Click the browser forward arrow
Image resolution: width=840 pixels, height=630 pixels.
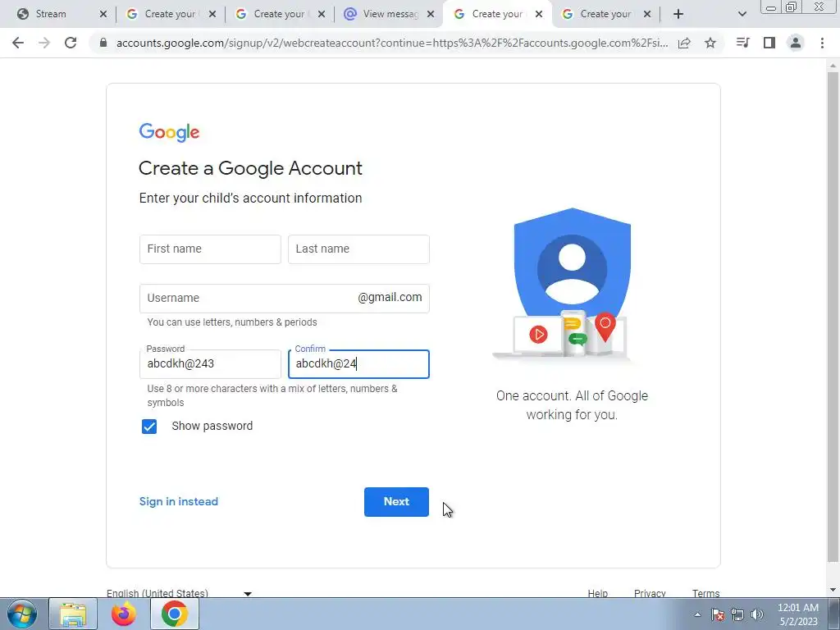44,43
